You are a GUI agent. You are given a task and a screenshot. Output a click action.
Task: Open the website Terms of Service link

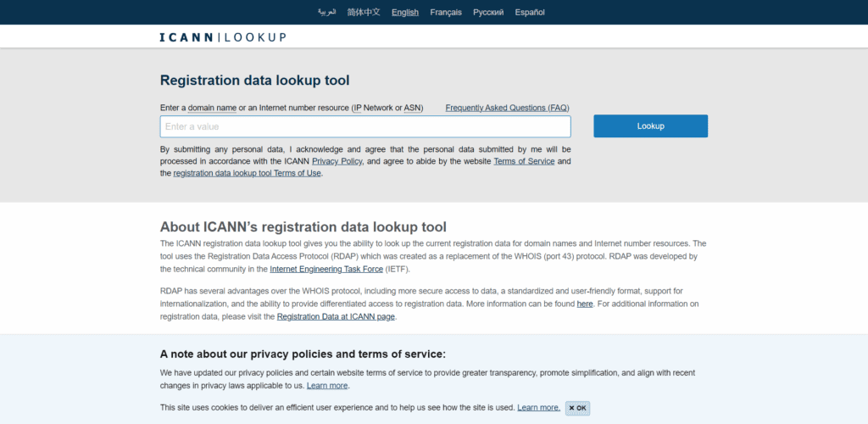(x=524, y=161)
